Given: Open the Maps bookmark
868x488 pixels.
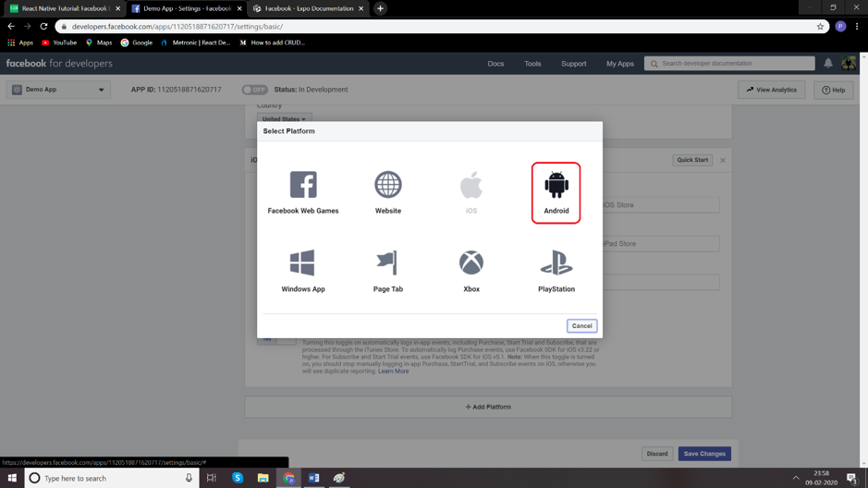Looking at the screenshot, I should click(99, 43).
